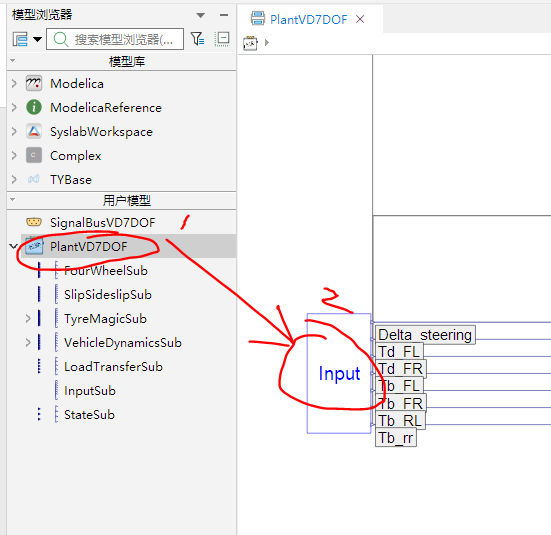Click the Tb_FL signal label
This screenshot has width=551, height=535.
[399, 386]
